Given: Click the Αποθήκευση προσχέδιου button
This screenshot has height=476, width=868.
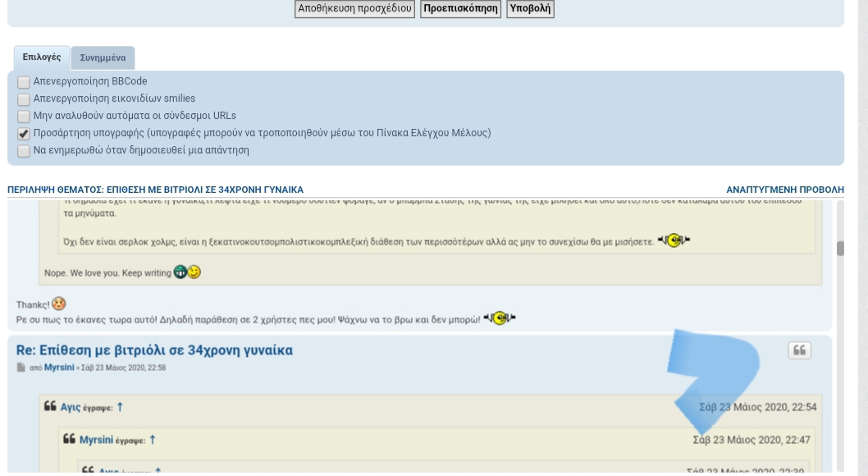Looking at the screenshot, I should tap(354, 8).
